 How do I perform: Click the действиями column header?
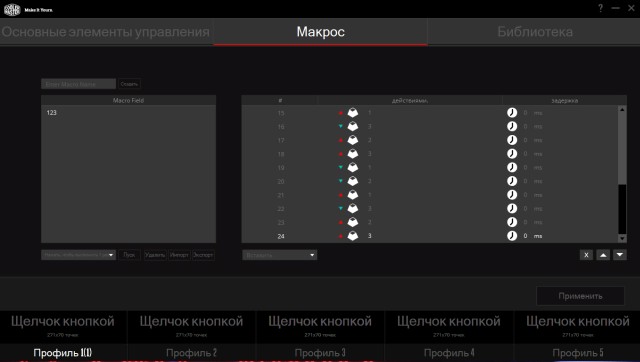pos(410,100)
